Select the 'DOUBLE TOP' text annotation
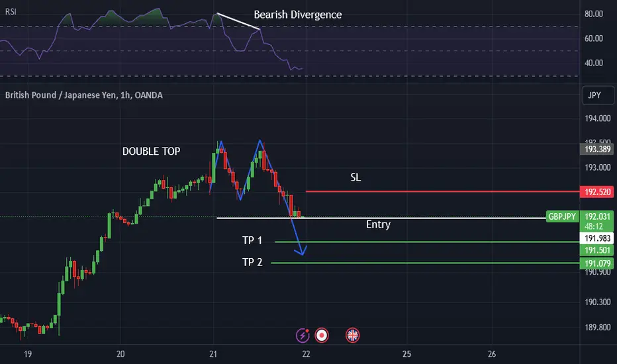Viewport: 617px width, 364px height. point(151,151)
